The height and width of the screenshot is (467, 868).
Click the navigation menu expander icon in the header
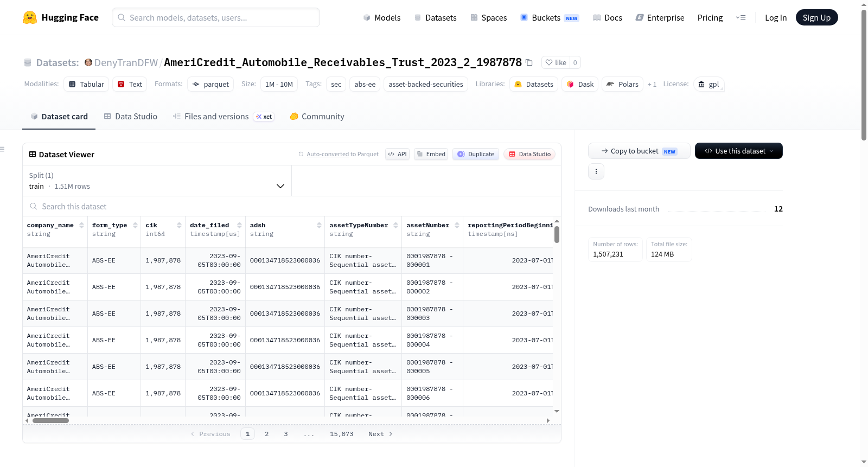click(741, 17)
